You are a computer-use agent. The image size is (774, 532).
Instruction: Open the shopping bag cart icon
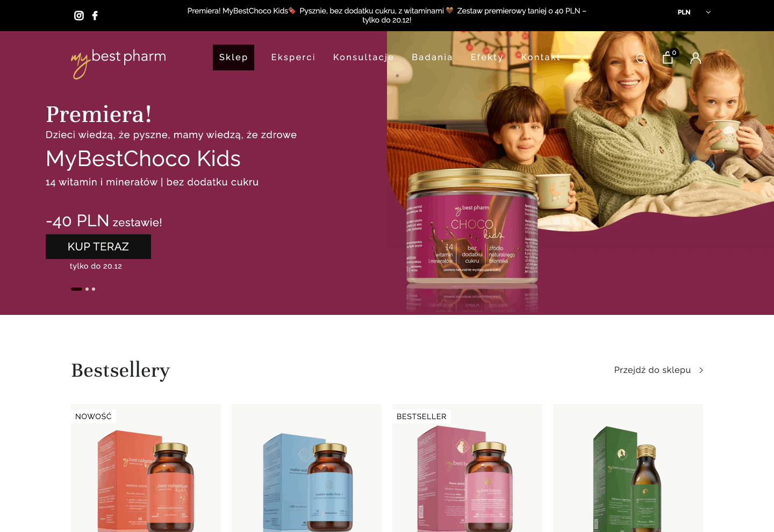pyautogui.click(x=668, y=57)
